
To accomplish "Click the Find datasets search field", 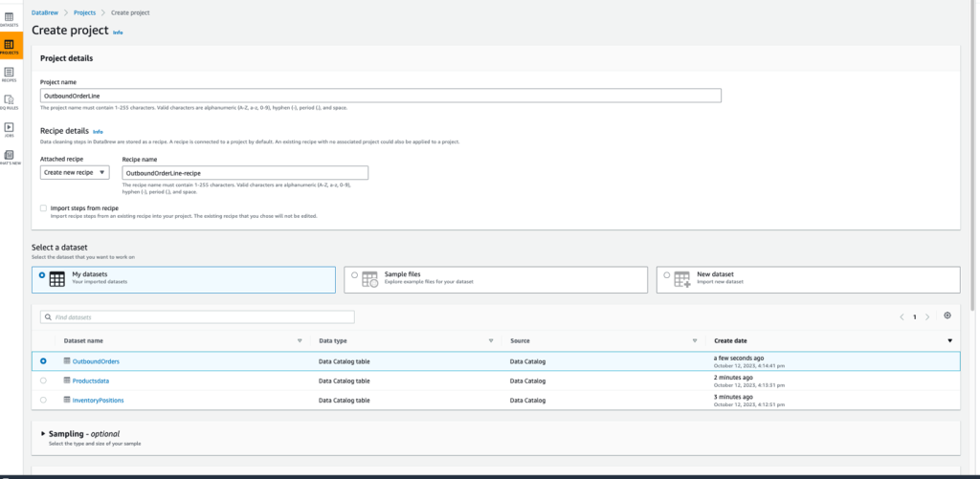I will [x=197, y=317].
